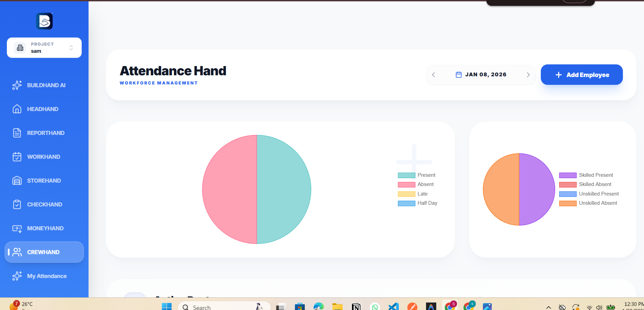The width and height of the screenshot is (644, 310).
Task: Click the BuildHand handshake logo
Action: [x=44, y=21]
